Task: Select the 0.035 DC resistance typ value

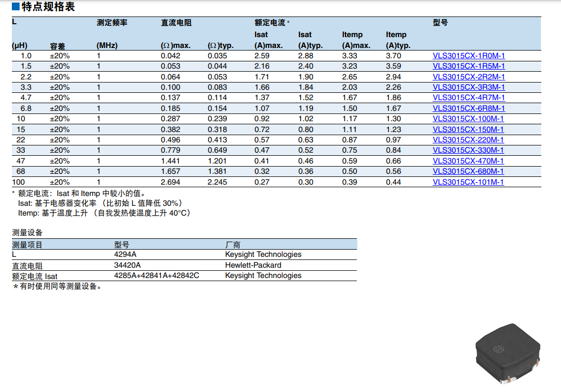Action: [x=218, y=56]
